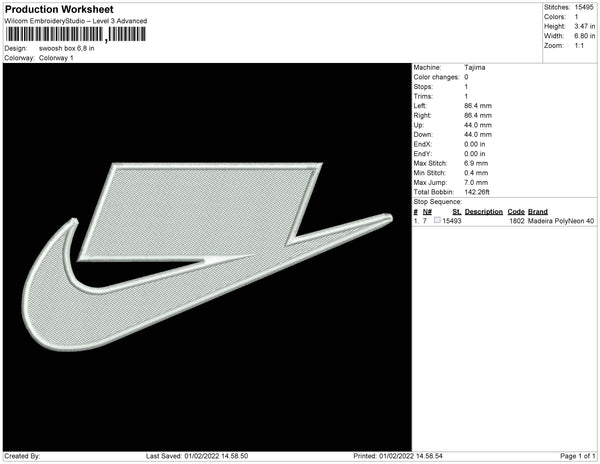The width and height of the screenshot is (600, 464).
Task: Click the Width value 6.80 in
Action: (584, 36)
